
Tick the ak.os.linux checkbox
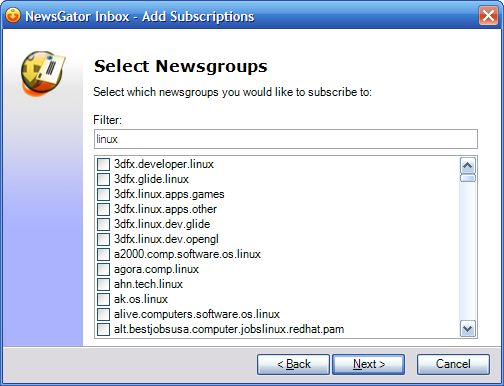(103, 299)
